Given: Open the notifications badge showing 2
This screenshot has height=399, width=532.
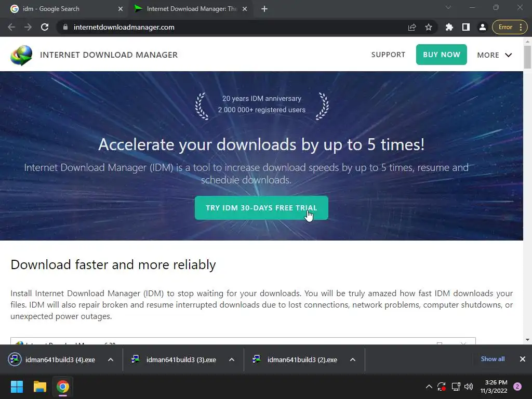Looking at the screenshot, I should 517,387.
